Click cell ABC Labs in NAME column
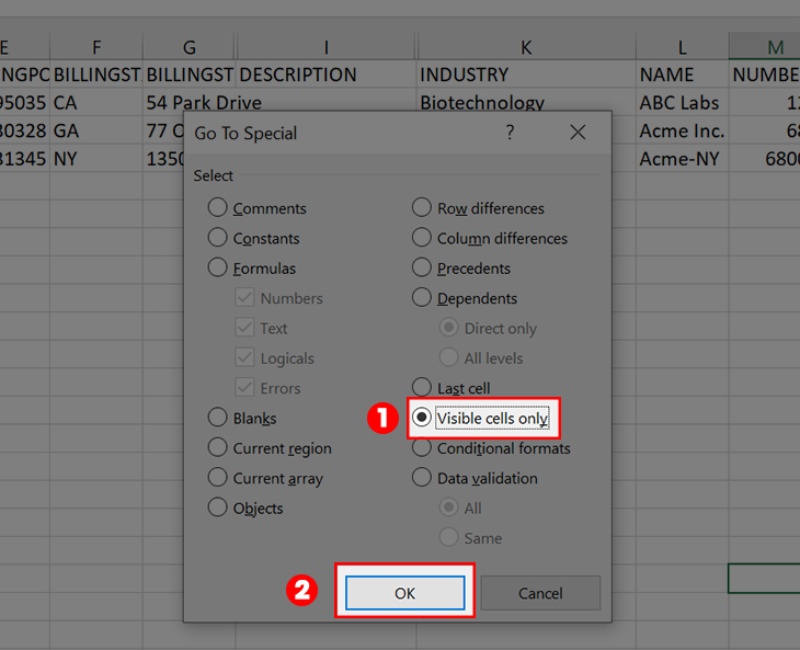The height and width of the screenshot is (650, 800). (680, 102)
